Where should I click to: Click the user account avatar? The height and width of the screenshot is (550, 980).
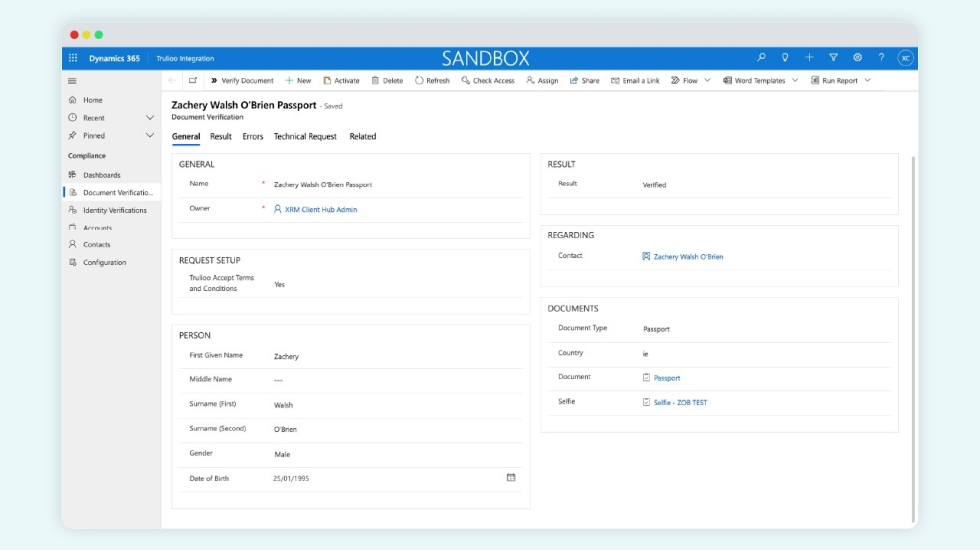point(905,58)
